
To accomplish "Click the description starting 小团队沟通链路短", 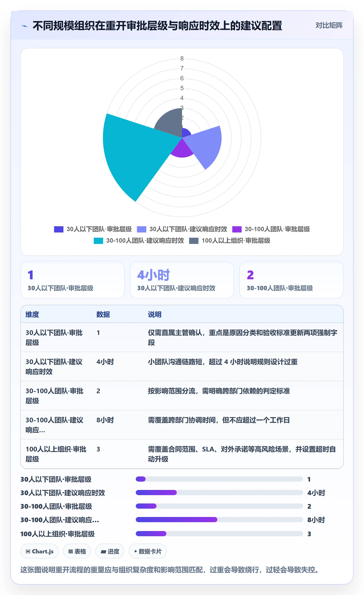I will pos(223,362).
